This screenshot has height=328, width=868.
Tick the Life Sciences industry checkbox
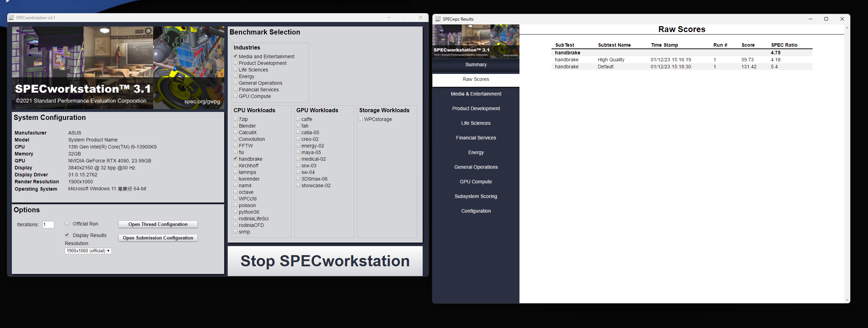click(235, 69)
